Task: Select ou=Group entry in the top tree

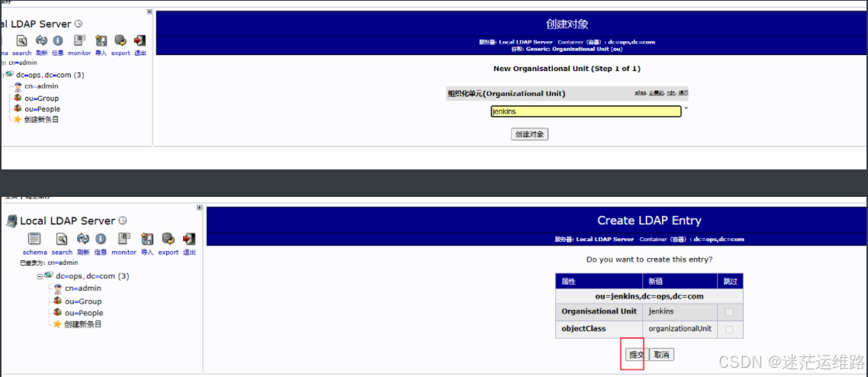Action: 41,98
